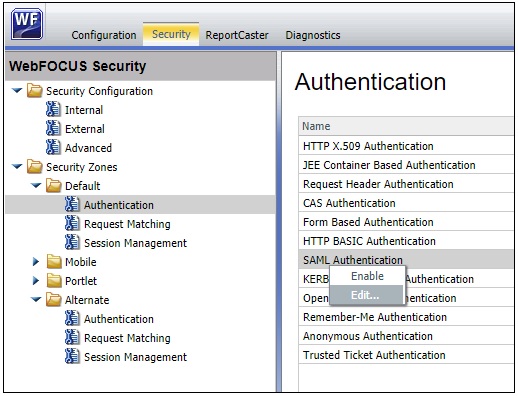Image resolution: width=518 pixels, height=396 pixels.
Task: Click the Mobile zone folder icon
Action: [x=54, y=262]
